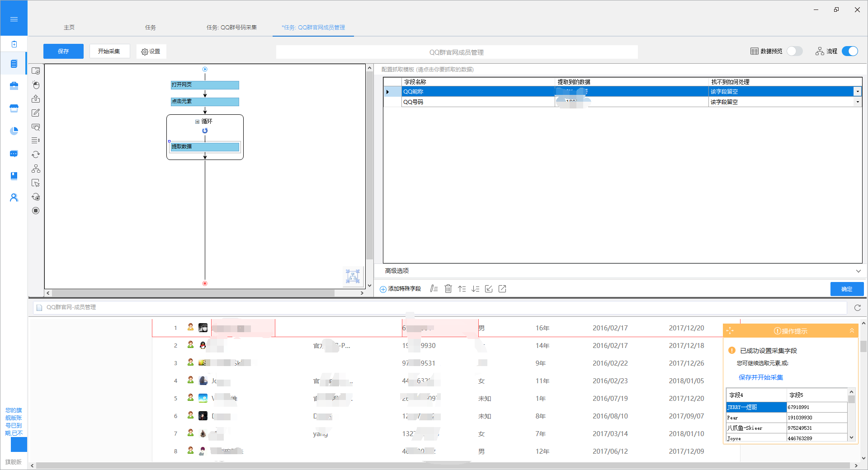Collapse the 循环 node in the workflow
This screenshot has width=868, height=470.
pos(197,122)
